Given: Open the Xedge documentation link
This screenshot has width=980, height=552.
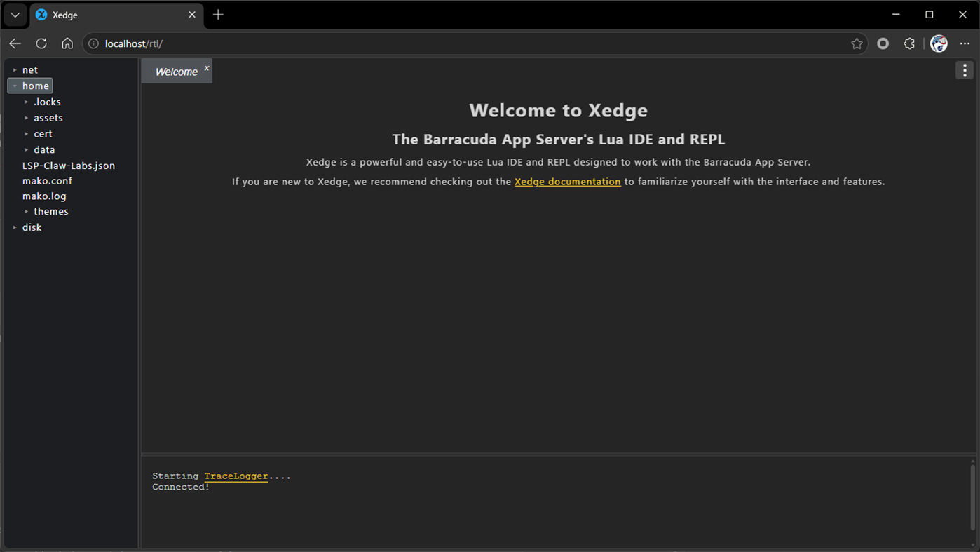Looking at the screenshot, I should point(567,182).
